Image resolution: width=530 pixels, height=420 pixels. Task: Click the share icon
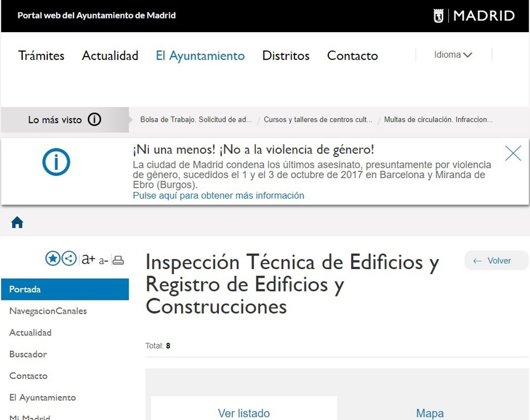coord(69,259)
